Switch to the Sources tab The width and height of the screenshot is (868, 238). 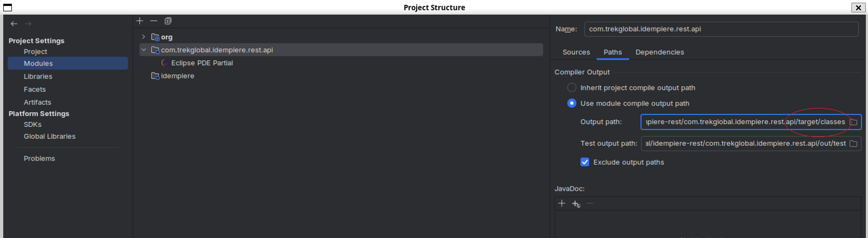coord(576,52)
